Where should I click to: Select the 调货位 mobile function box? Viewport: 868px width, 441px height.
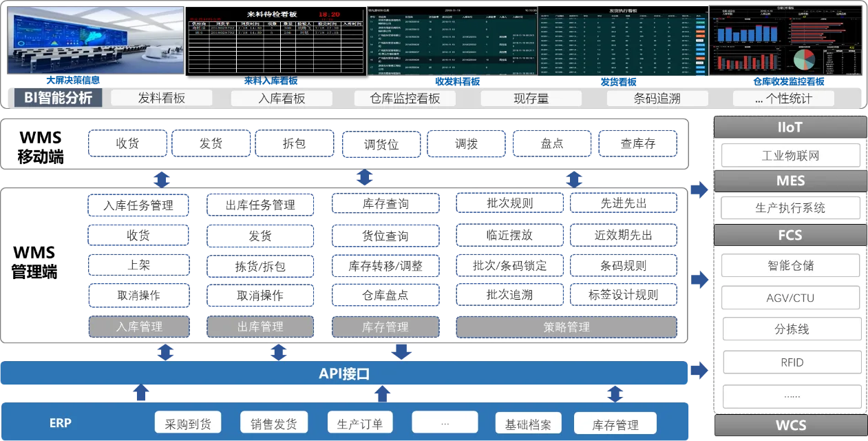click(381, 144)
